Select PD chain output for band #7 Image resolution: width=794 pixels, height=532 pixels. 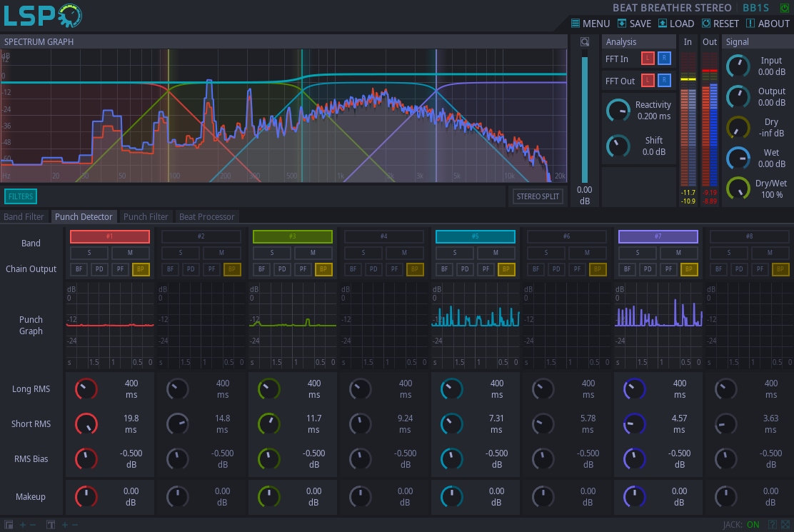click(648, 269)
